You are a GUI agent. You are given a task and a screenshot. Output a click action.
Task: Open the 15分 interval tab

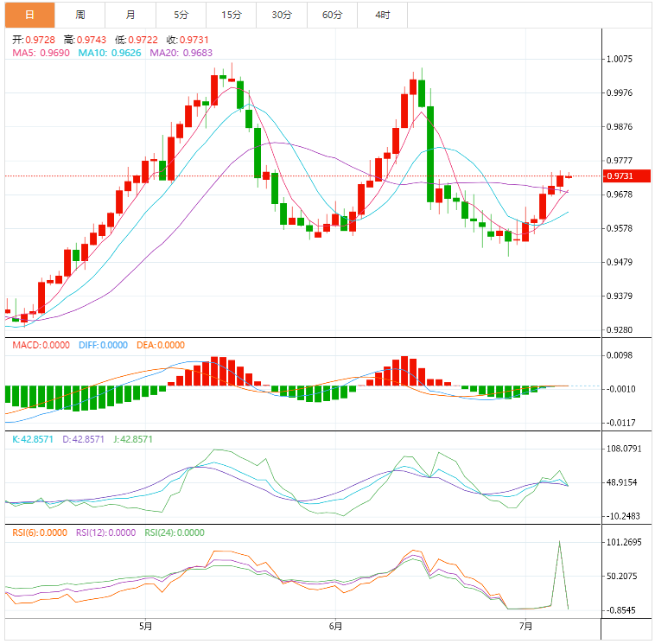pyautogui.click(x=231, y=15)
